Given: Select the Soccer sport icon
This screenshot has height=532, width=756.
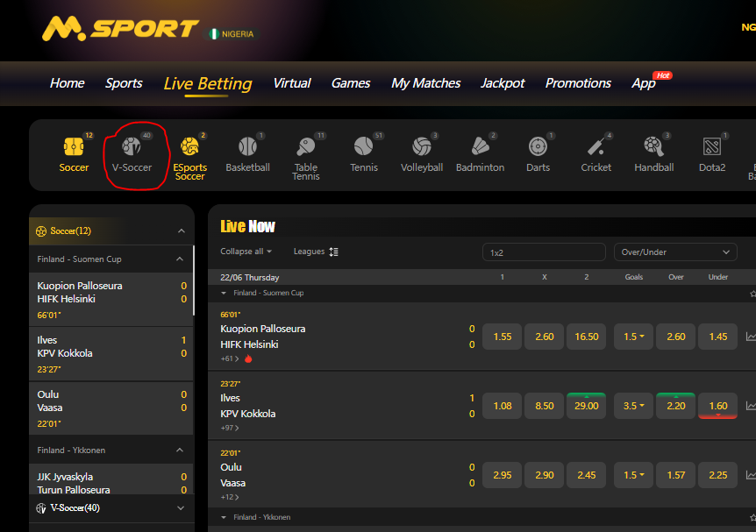Looking at the screenshot, I should pyautogui.click(x=74, y=155).
